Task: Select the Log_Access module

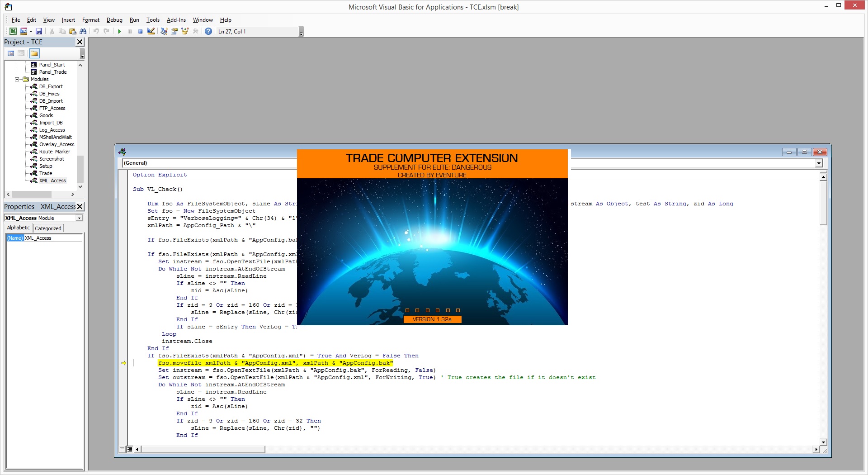Action: coord(52,130)
